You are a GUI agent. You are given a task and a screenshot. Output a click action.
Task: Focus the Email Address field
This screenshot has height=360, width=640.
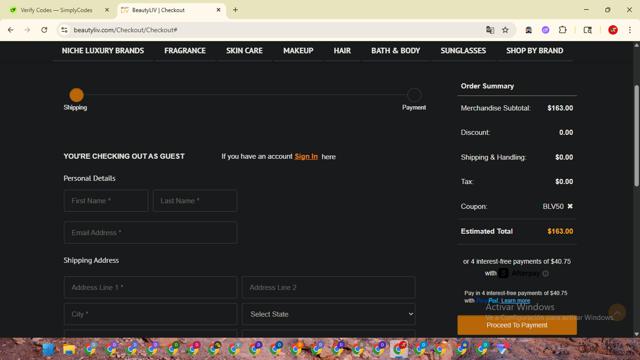coord(151,233)
